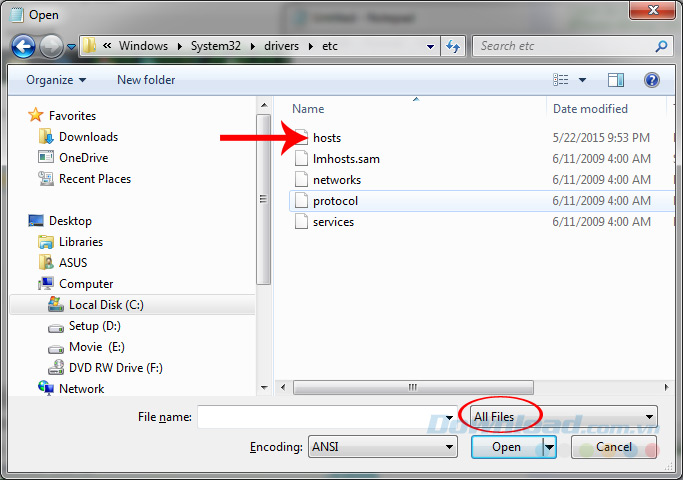The image size is (683, 480).
Task: Click the horizontal scroll left arrow
Action: 283,387
